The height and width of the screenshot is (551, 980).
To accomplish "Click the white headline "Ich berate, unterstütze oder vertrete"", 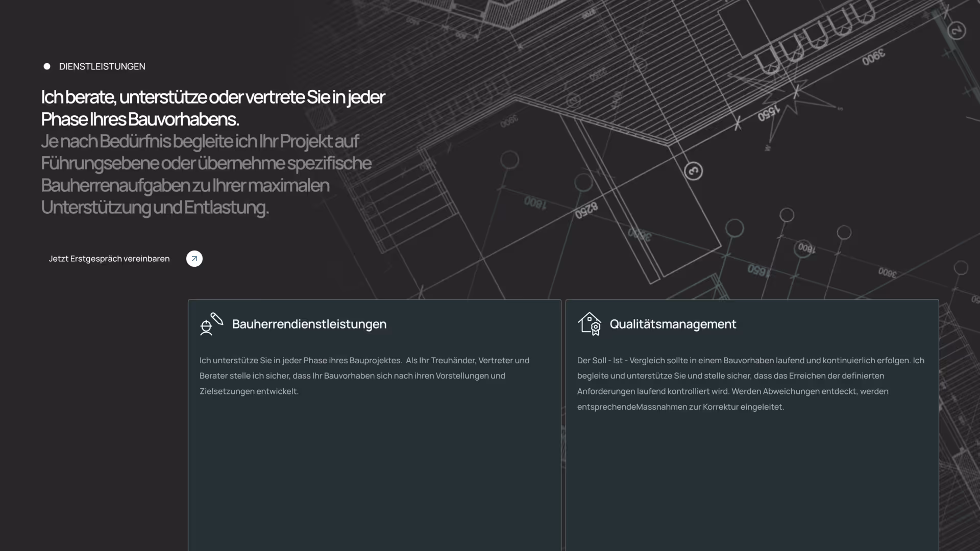I will tap(213, 97).
